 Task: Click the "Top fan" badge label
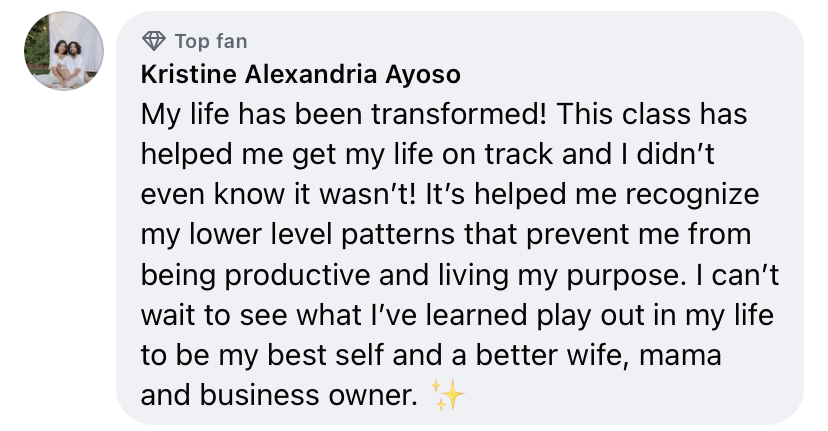210,41
